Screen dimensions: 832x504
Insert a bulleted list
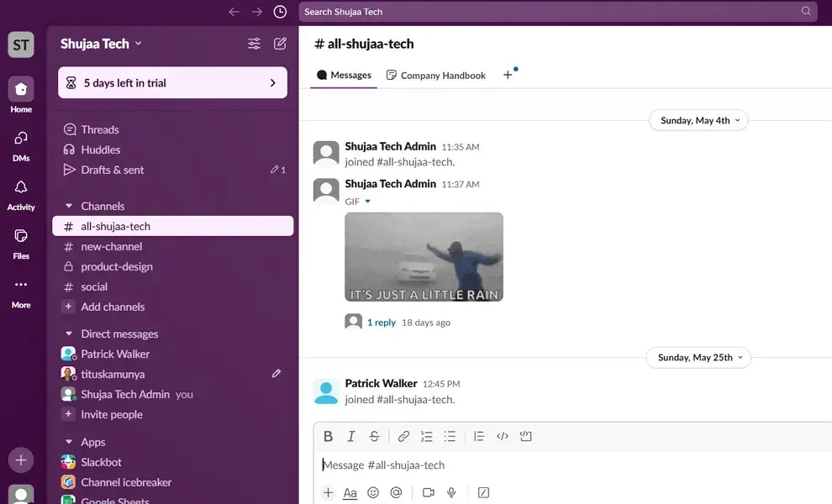pyautogui.click(x=450, y=436)
